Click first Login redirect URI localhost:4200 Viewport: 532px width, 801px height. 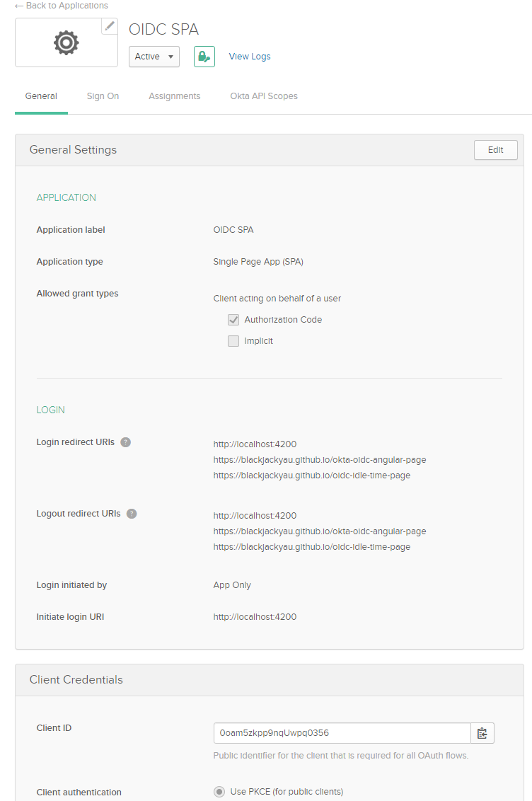[255, 444]
